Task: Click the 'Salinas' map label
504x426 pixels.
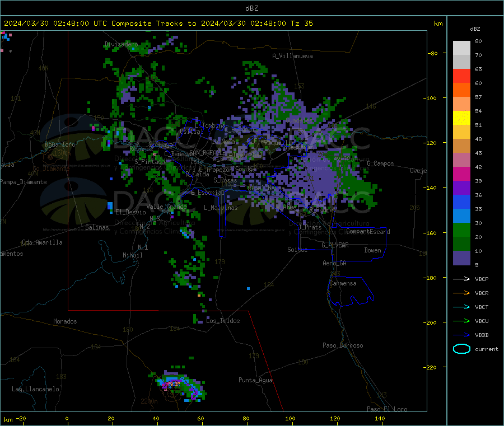Action: (97, 227)
